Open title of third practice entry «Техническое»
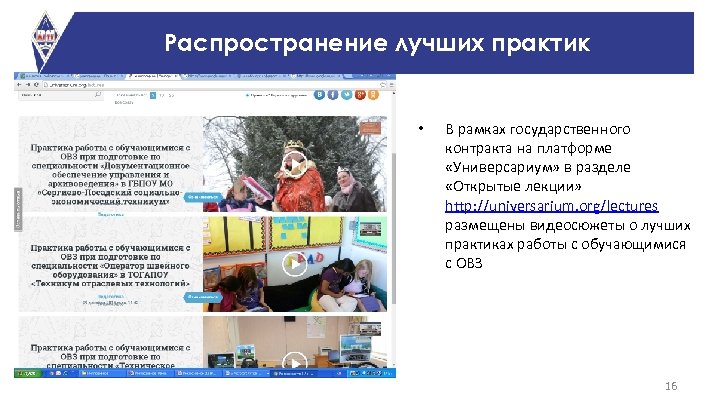Screen dimensions: 720x405 coord(111,356)
